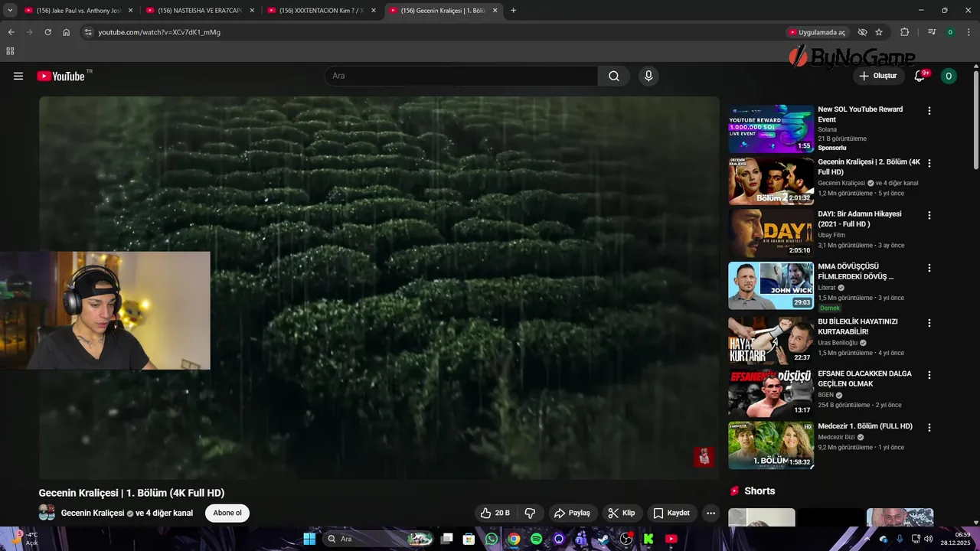Run search with the magnifier button

[614, 76]
